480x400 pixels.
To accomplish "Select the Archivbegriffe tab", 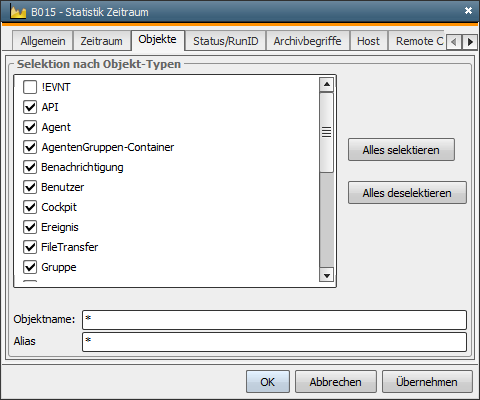I will (307, 41).
